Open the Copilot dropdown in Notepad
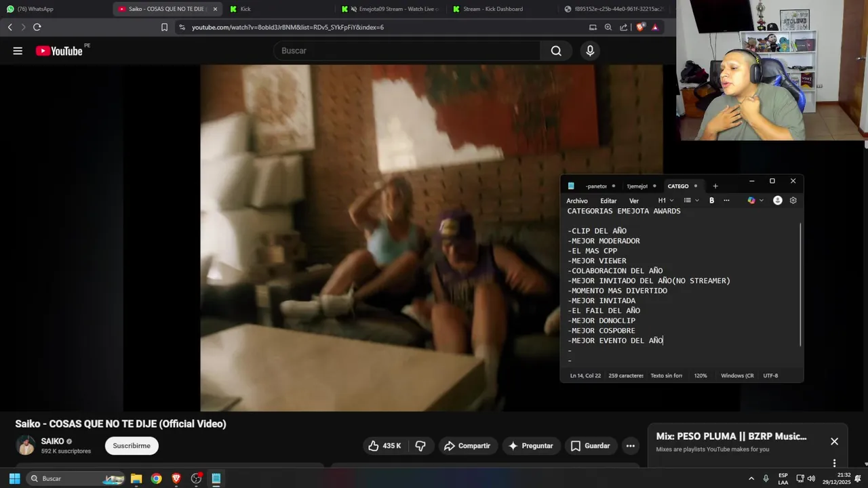The image size is (868, 488). [x=755, y=201]
